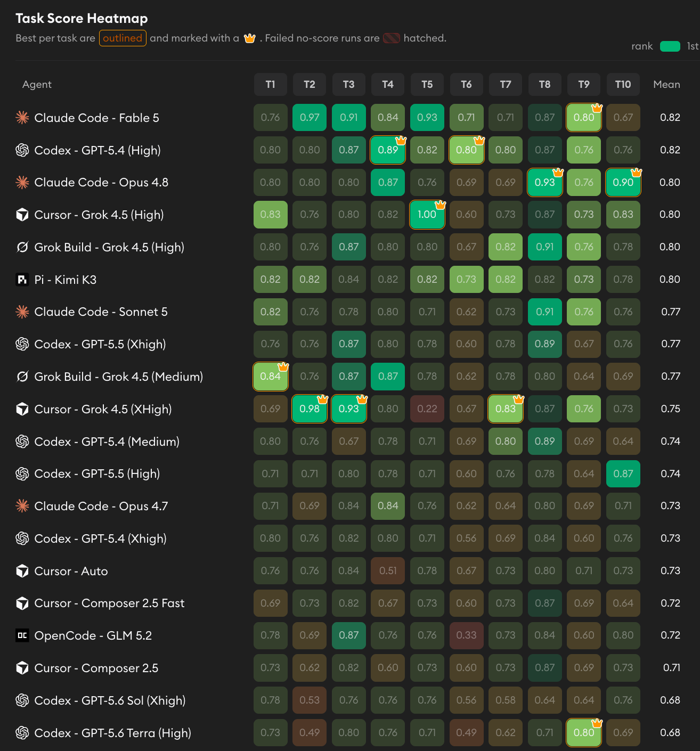Click the 'Claude Code - Fable 5' agent name
The image size is (700, 751).
(x=96, y=118)
